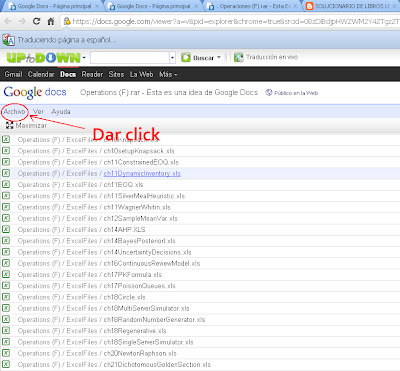This screenshot has height=371, width=400.
Task: Open the Ver menu
Action: pyautogui.click(x=38, y=112)
